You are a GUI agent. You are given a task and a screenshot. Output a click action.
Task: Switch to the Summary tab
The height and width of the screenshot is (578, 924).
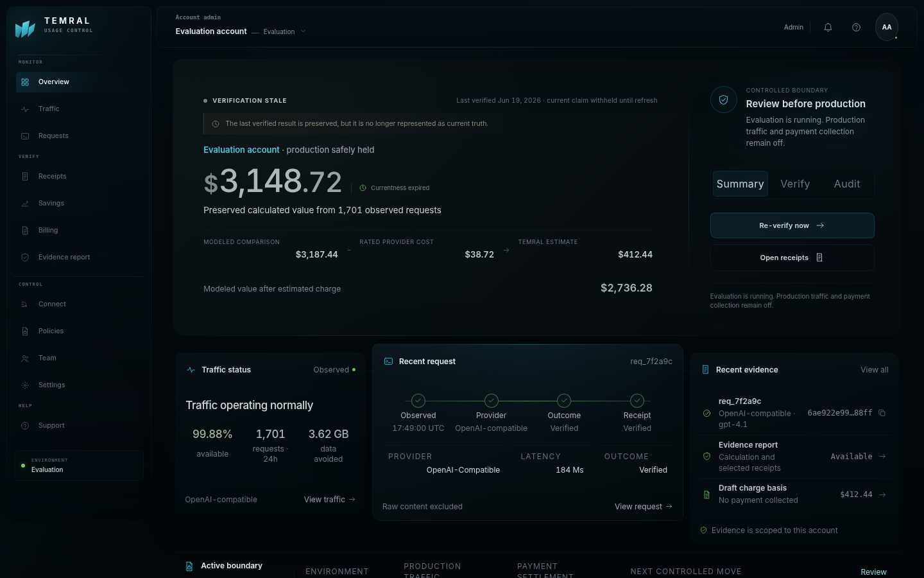pos(740,184)
